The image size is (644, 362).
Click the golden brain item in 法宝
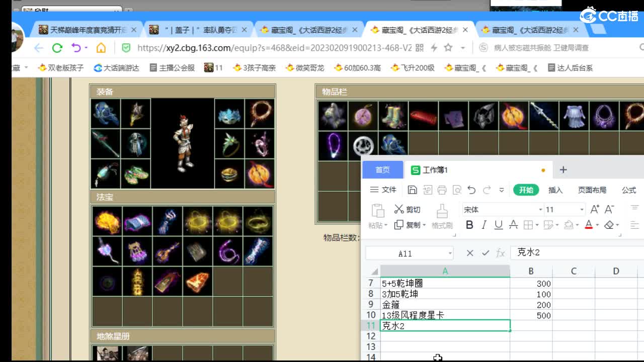[107, 221]
